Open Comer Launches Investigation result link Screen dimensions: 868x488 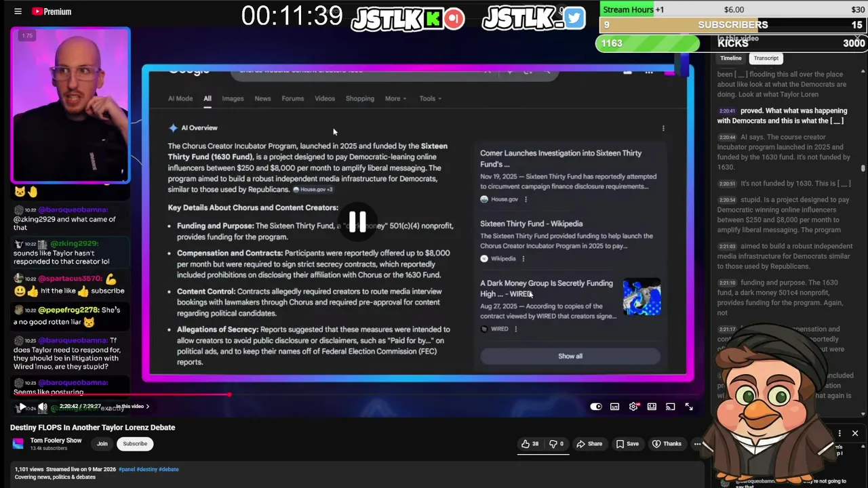[561, 159]
